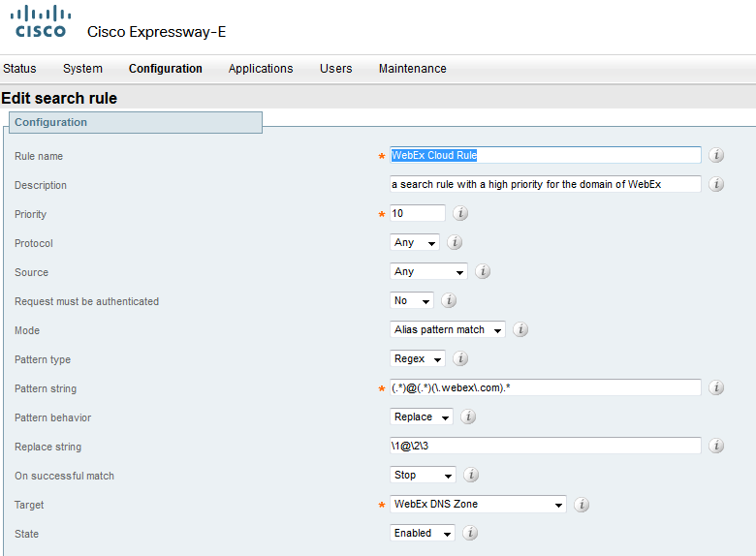The image size is (756, 556).
Task: Open the Status menu
Action: coord(19,69)
